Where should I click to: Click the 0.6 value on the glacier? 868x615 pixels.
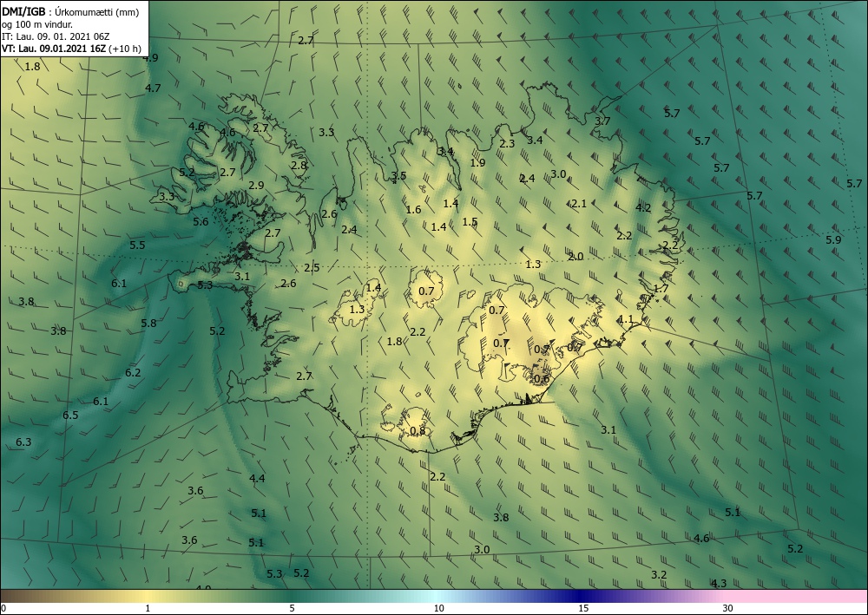pos(542,379)
